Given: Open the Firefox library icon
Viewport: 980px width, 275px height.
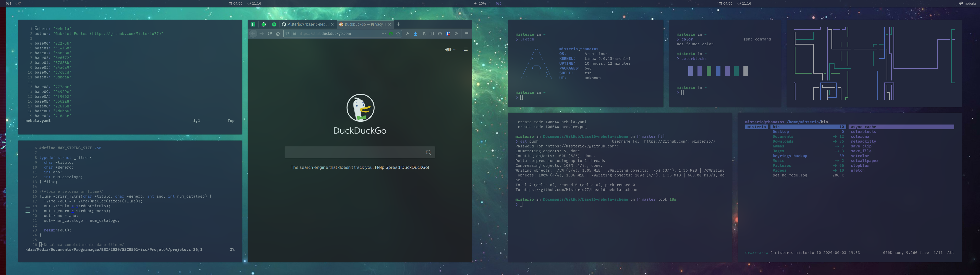Looking at the screenshot, I should (x=423, y=34).
